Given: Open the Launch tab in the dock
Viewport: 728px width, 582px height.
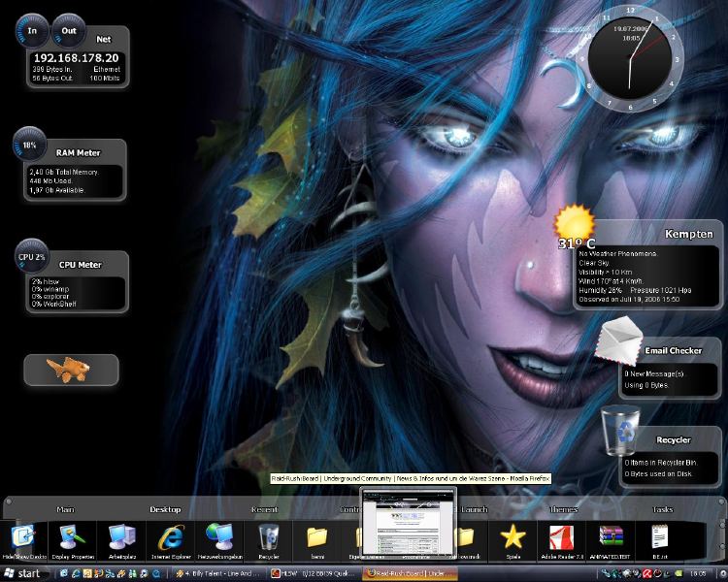Looking at the screenshot, I should 474,509.
